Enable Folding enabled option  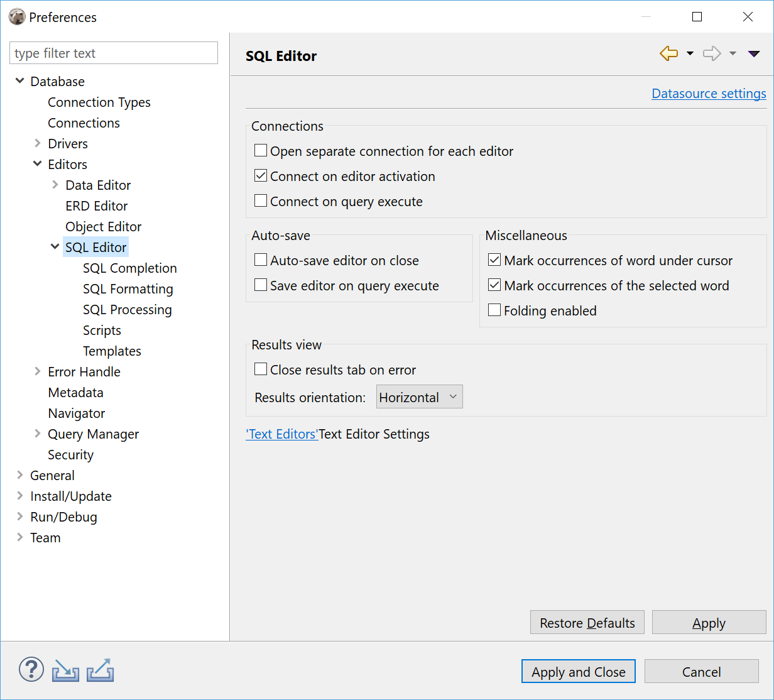pyautogui.click(x=494, y=309)
